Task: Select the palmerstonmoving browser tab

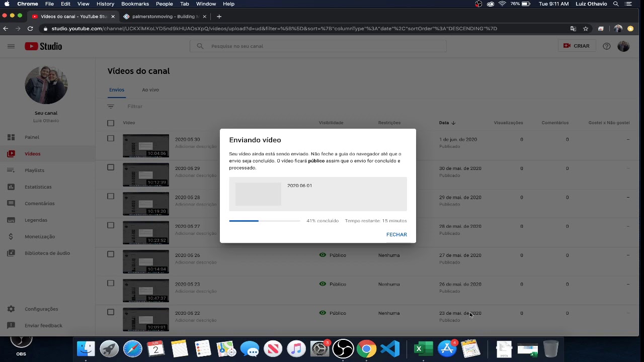Action: 166,17
